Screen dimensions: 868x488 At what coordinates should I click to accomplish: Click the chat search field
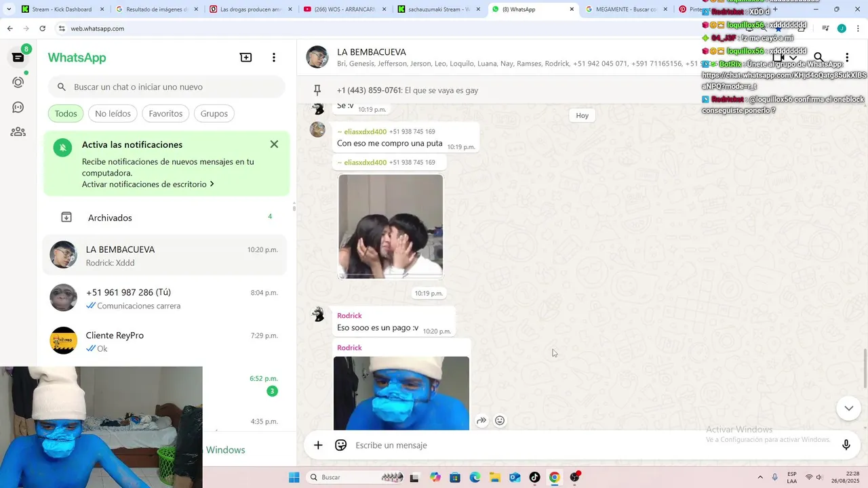[x=167, y=87]
